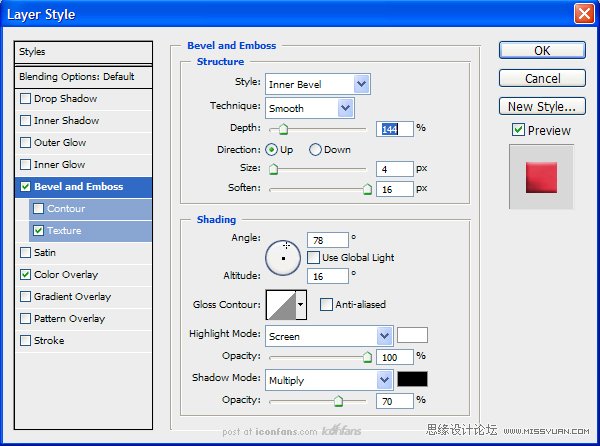Click the Cancel button
600x446 pixels.
[542, 78]
